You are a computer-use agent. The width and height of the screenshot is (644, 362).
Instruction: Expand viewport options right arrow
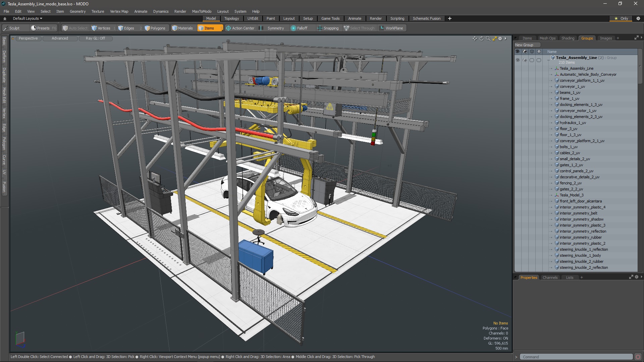[x=505, y=39]
